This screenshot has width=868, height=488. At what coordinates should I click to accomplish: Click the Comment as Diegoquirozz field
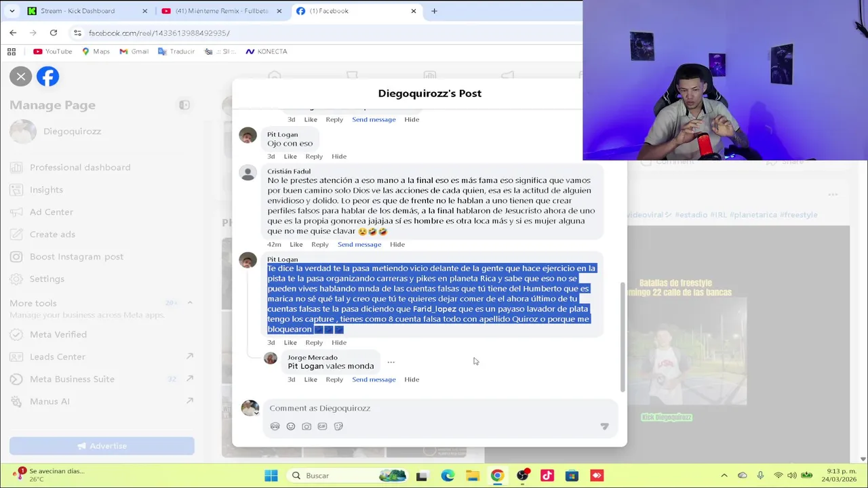point(440,408)
